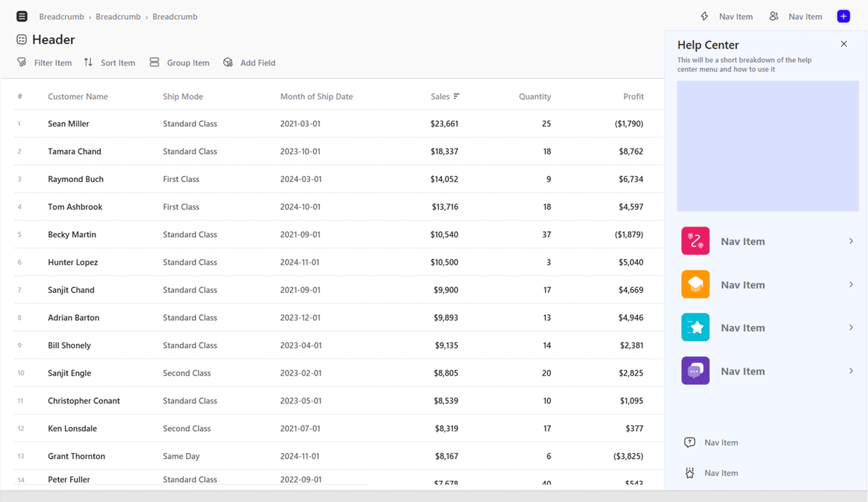The image size is (868, 502).
Task: Click the blue plus button
Action: click(843, 17)
